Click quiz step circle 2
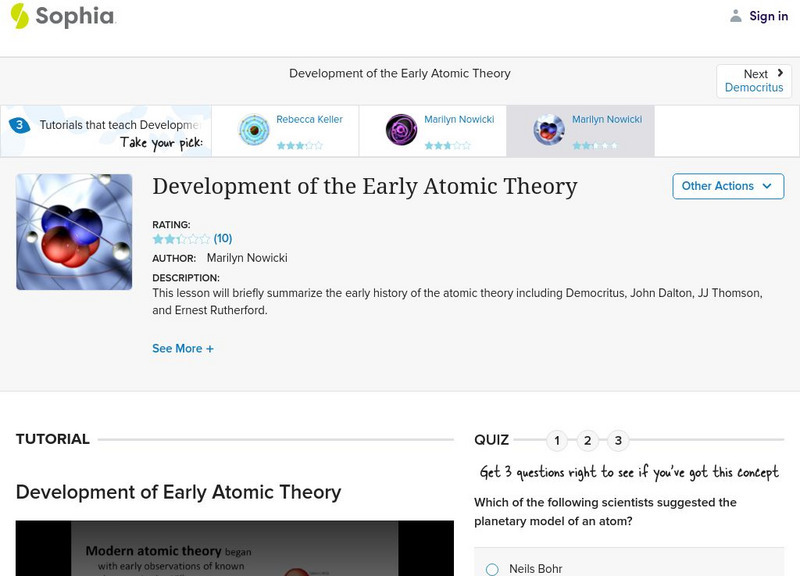 pyautogui.click(x=587, y=439)
